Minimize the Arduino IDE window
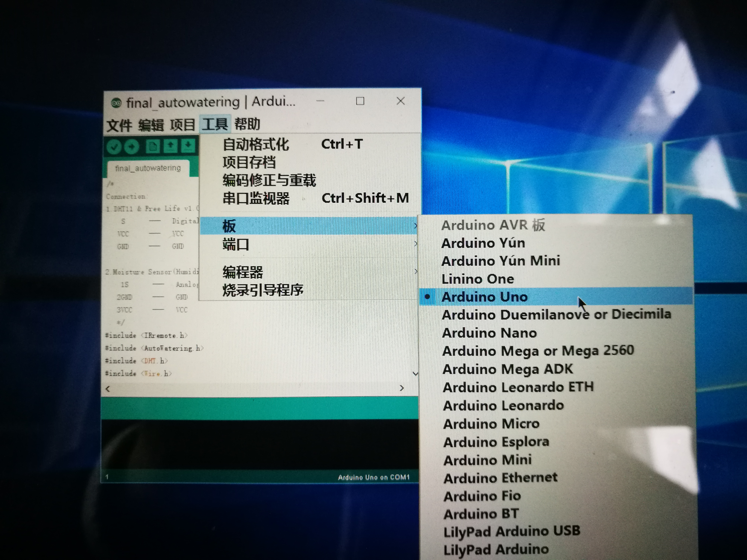This screenshot has width=747, height=560. coord(320,101)
